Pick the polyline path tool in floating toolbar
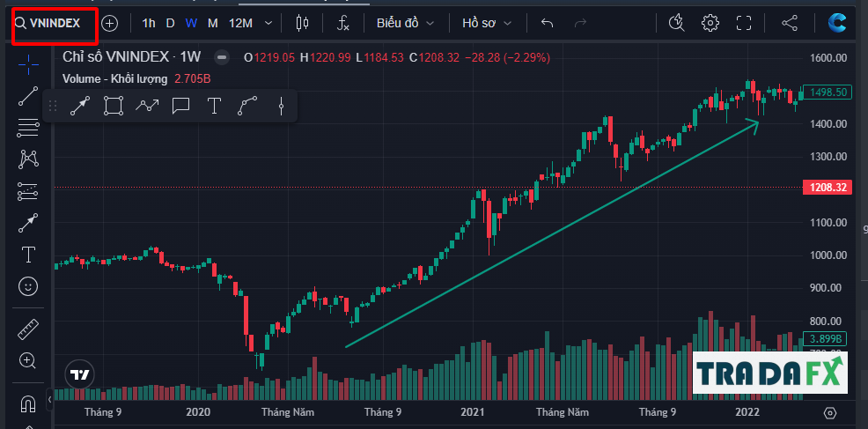 tap(147, 106)
